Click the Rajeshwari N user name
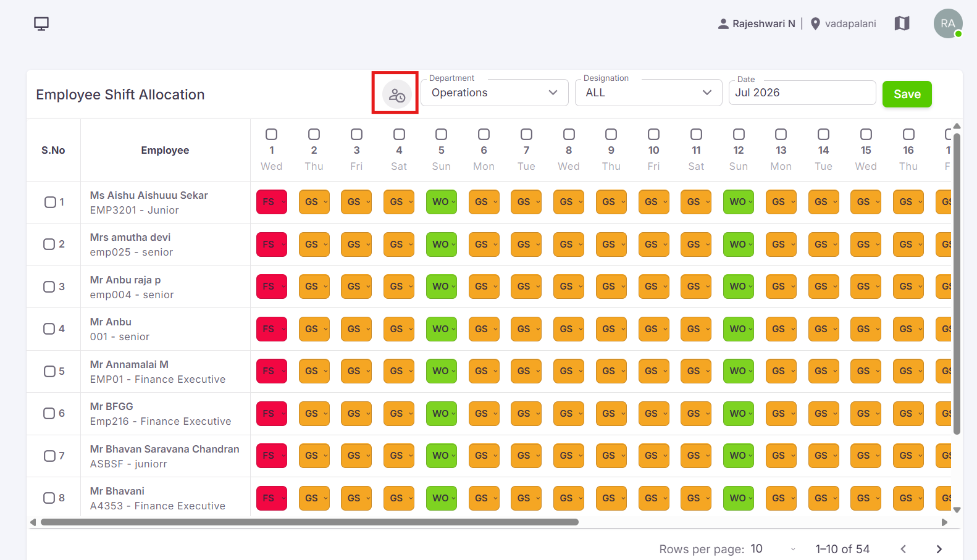Screen dimensions: 977x560 [763, 23]
